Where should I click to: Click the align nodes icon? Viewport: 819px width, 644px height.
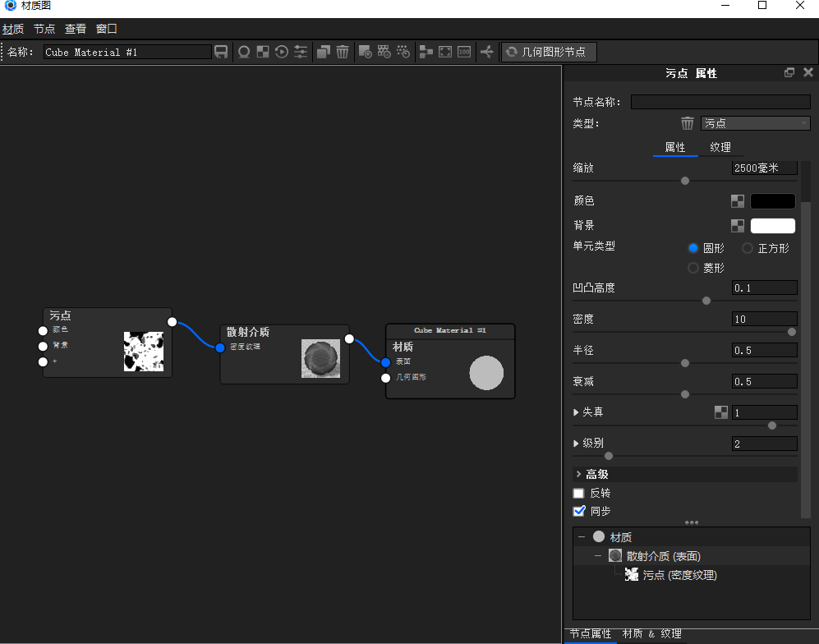[x=426, y=52]
